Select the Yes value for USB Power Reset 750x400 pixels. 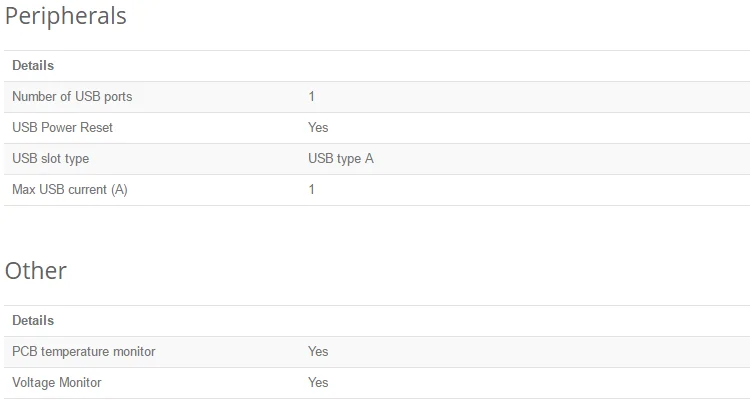click(x=318, y=128)
